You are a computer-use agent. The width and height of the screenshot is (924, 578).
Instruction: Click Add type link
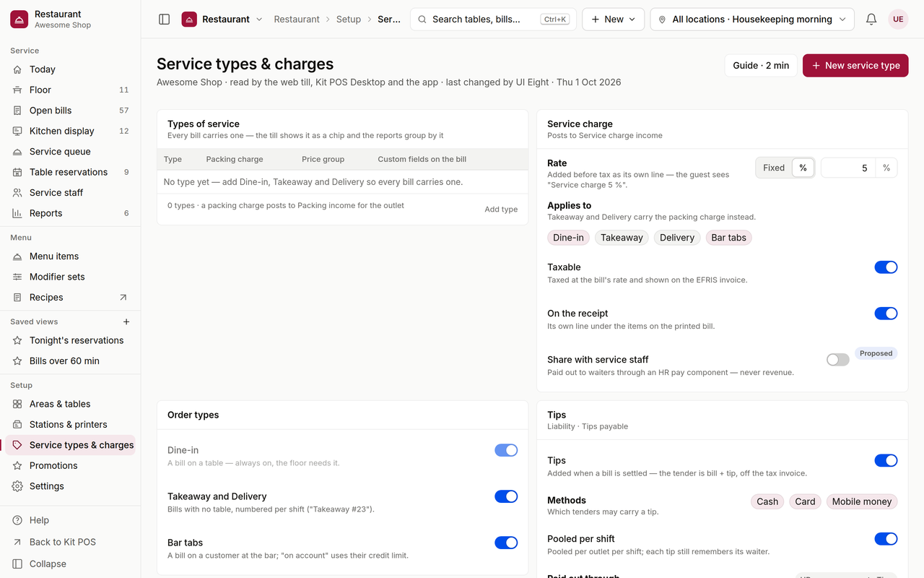(x=501, y=210)
